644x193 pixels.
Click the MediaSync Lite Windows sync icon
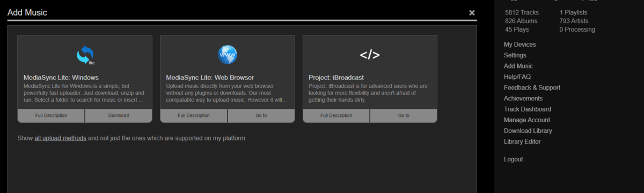pyautogui.click(x=85, y=55)
